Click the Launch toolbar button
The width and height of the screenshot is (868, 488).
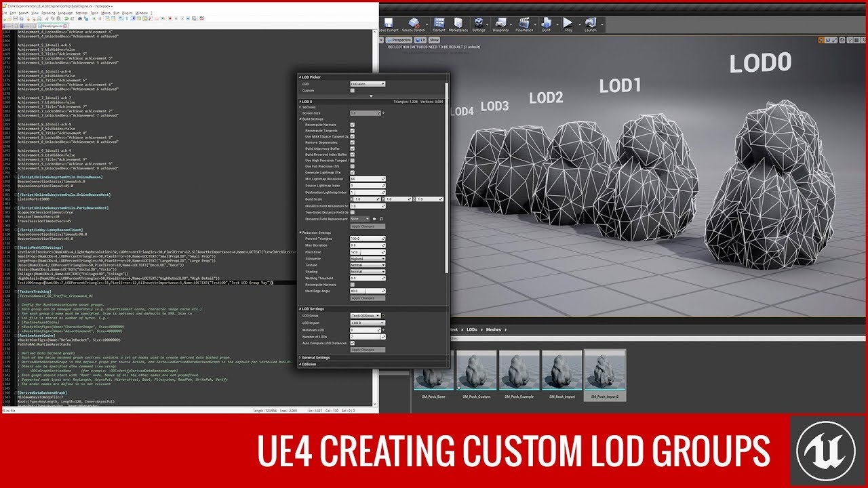[x=591, y=24]
